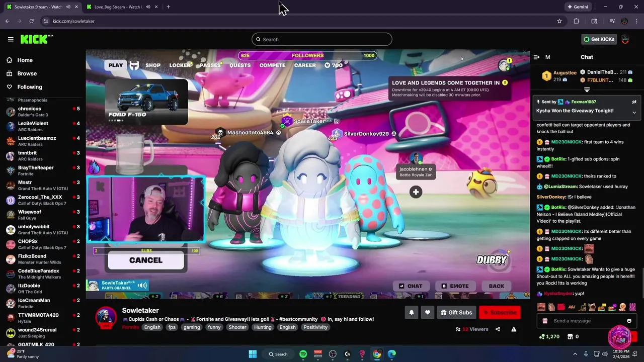Bookmark this page with star icon
644x362 pixels.
coord(559,21)
